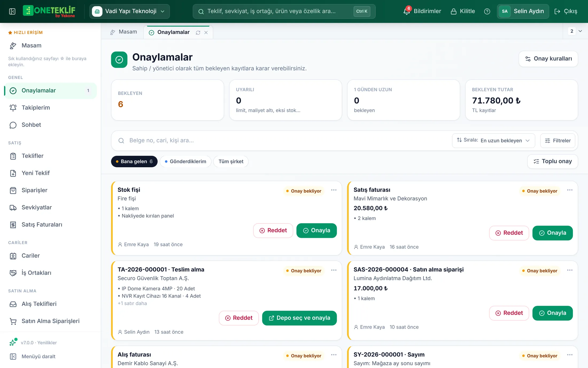Screen dimensions: 588x368
Task: Refresh the Onaylamalar tab
Action: click(x=198, y=32)
